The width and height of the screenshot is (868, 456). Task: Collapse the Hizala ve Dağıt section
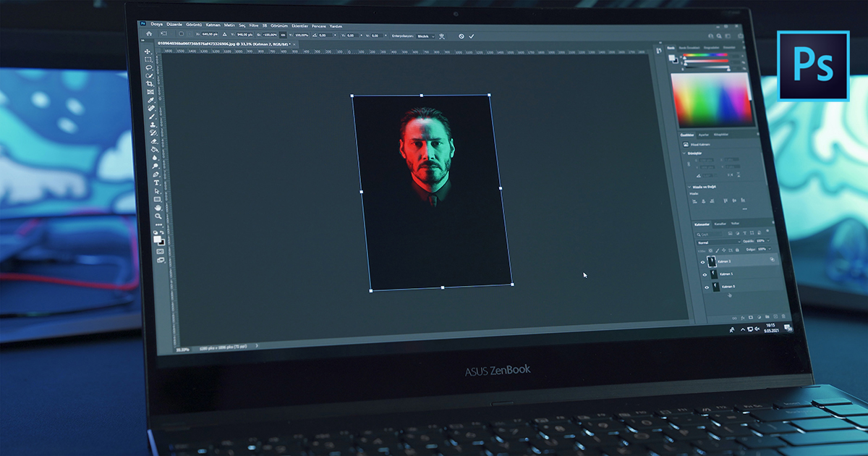[689, 187]
